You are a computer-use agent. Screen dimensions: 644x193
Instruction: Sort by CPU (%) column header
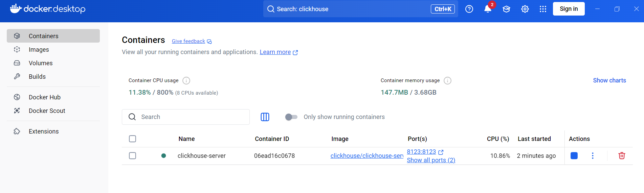point(498,139)
